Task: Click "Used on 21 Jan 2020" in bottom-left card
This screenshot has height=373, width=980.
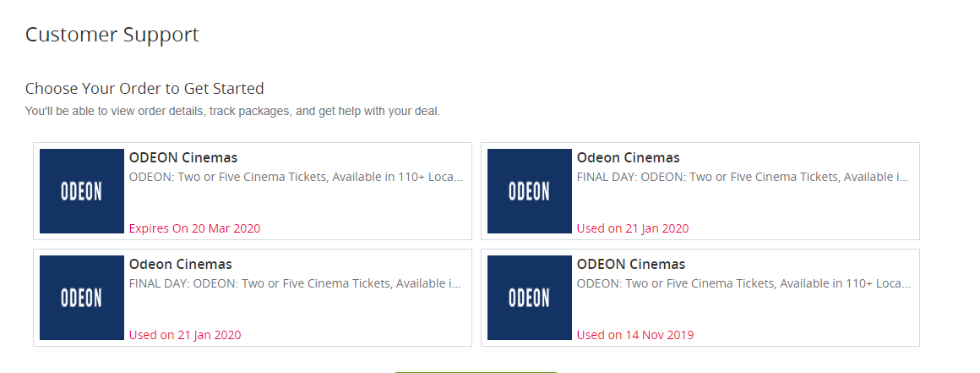Action: click(185, 335)
